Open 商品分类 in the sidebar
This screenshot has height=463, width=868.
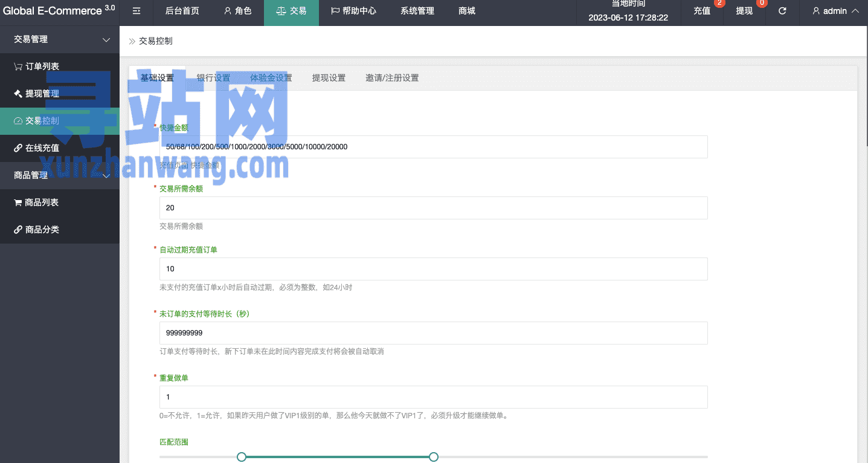tap(42, 230)
